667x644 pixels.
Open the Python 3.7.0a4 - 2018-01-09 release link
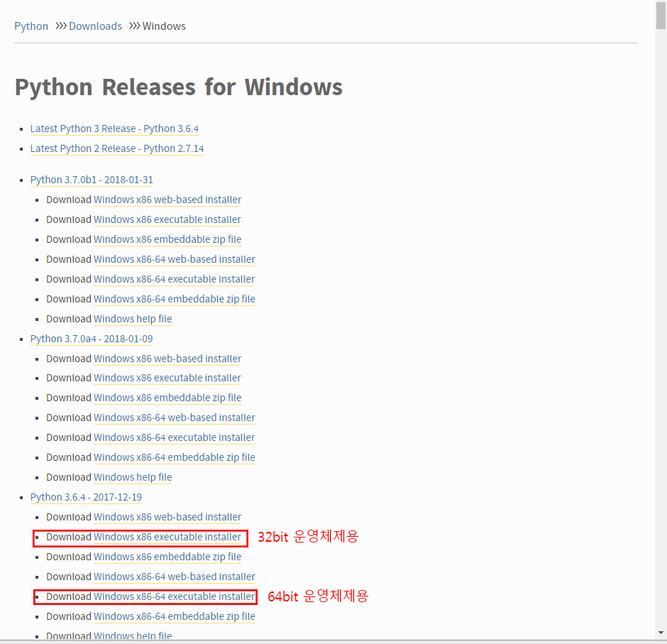(92, 339)
